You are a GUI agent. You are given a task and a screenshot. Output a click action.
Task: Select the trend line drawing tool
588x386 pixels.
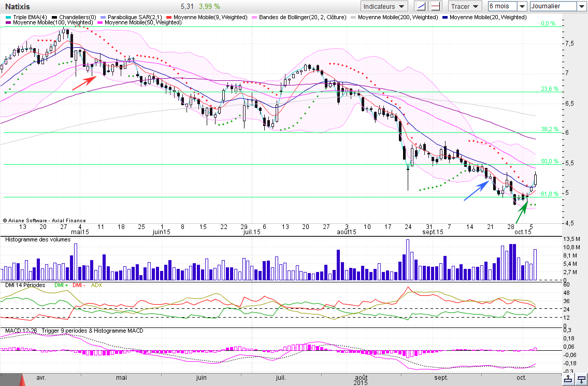coord(421,6)
